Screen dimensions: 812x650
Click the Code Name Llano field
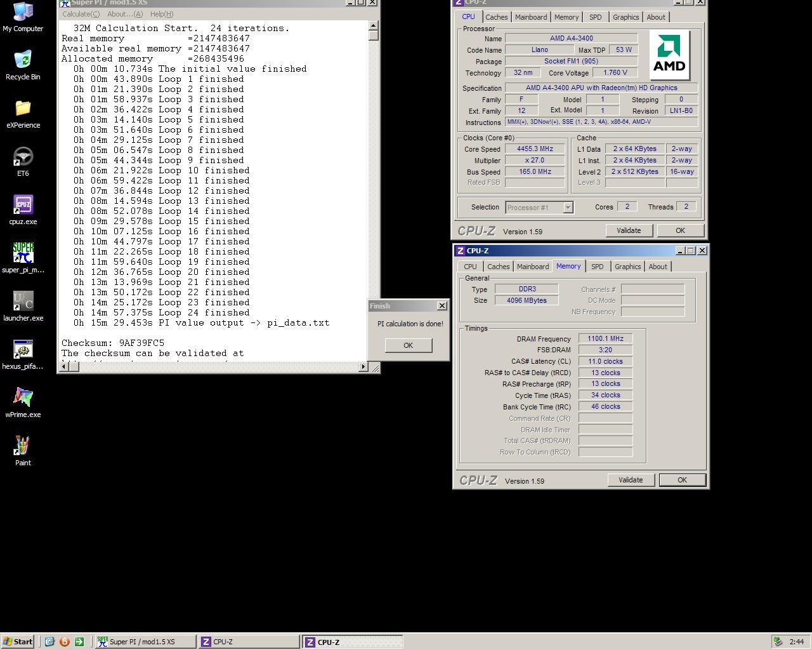pos(540,50)
